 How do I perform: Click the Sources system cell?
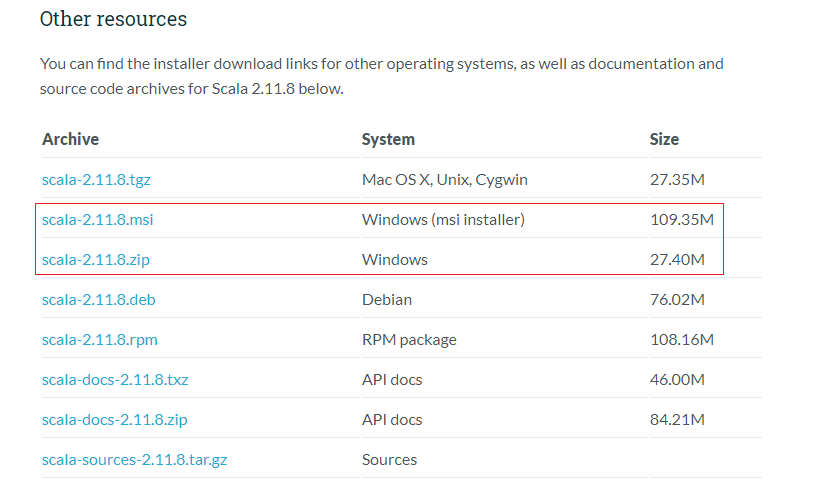click(x=389, y=460)
